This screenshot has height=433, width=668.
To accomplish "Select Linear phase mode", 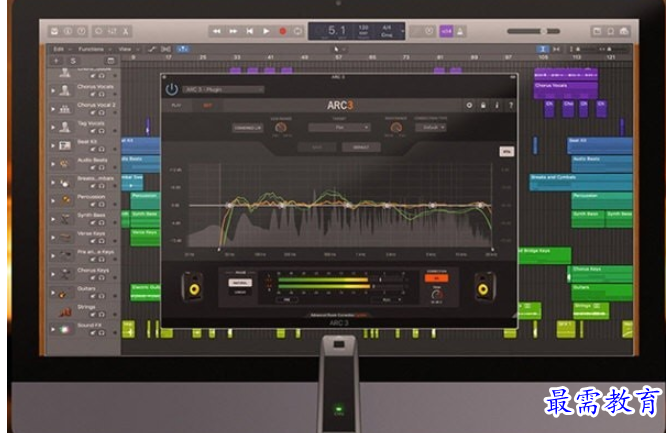I will coord(240,292).
